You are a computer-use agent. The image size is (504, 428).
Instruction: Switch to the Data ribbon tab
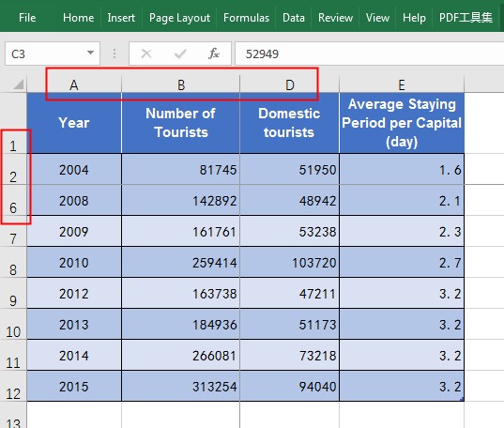pos(294,18)
